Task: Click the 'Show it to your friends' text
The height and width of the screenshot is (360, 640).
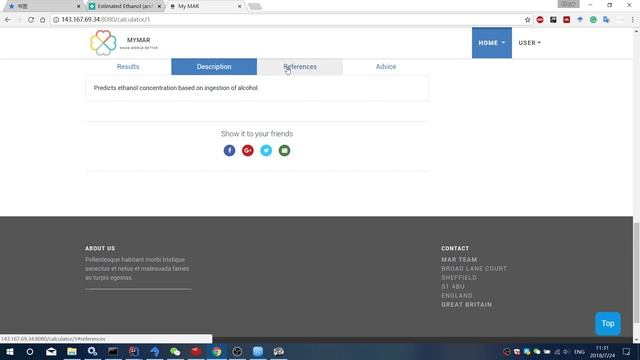Action: click(257, 133)
